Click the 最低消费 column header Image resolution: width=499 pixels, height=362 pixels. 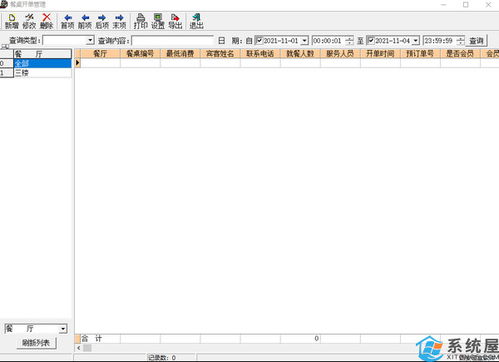pos(180,53)
